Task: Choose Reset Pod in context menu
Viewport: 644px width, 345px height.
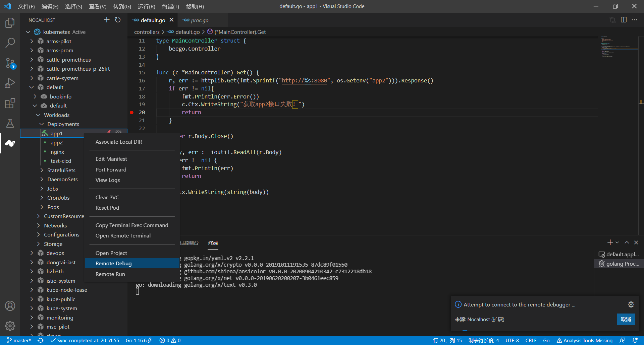Action: [132, 208]
